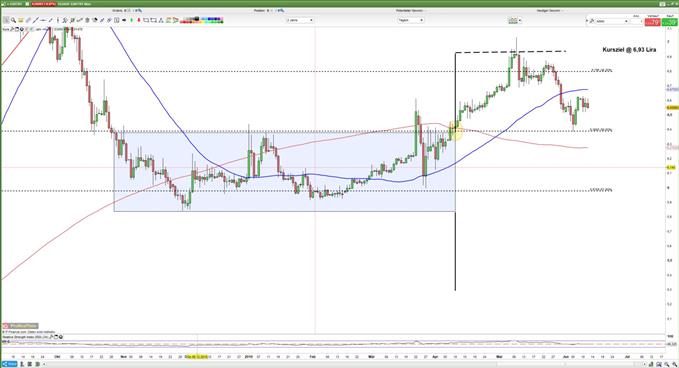This screenshot has height=368, width=679.
Task: Click the trash bin delete-objects icon
Action: [87, 20]
